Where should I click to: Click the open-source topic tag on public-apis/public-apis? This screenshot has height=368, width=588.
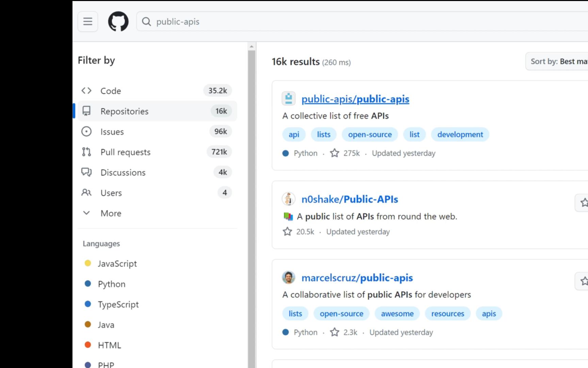point(370,135)
